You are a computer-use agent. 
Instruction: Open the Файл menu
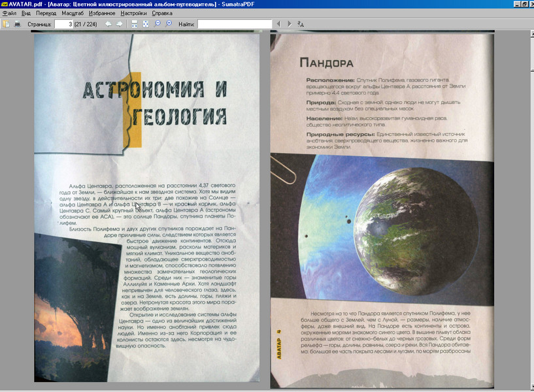[x=9, y=12]
